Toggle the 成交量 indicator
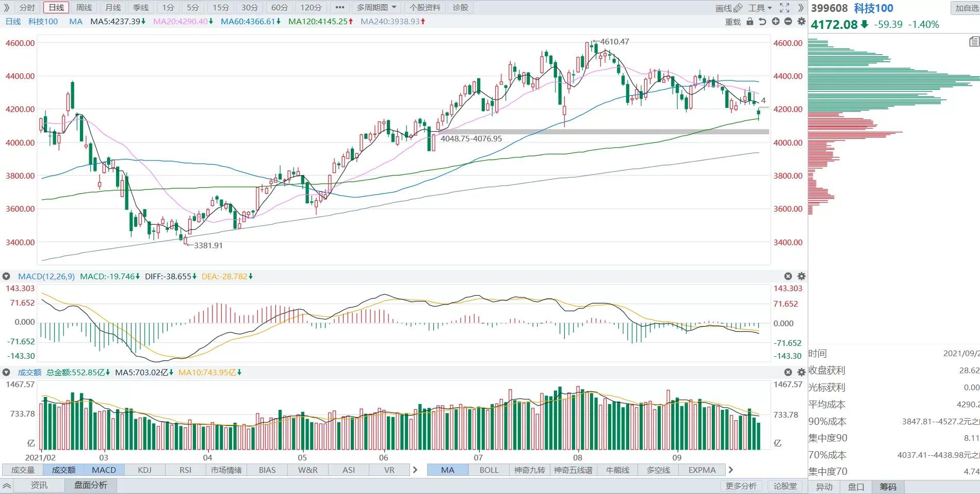This screenshot has width=980, height=494. 23,470
